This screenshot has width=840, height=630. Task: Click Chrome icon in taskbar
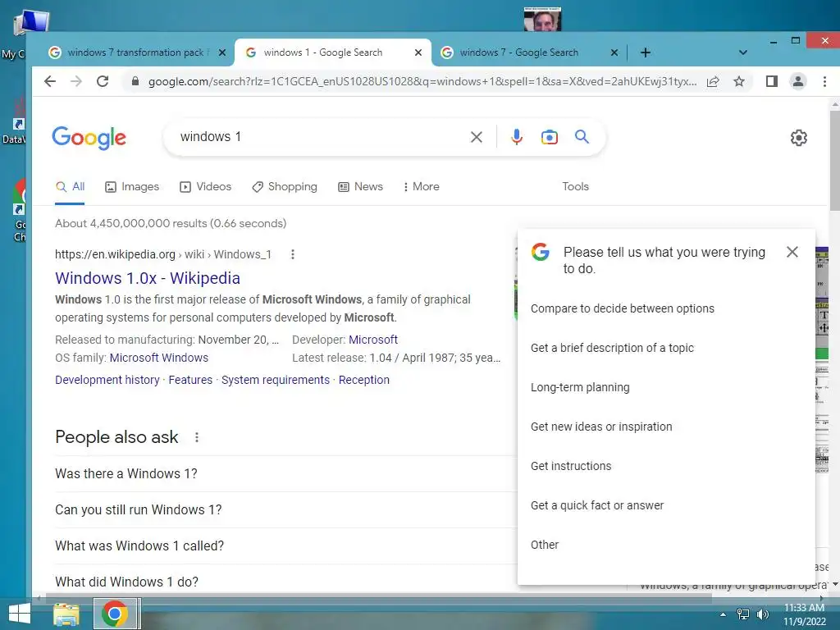coord(114,614)
